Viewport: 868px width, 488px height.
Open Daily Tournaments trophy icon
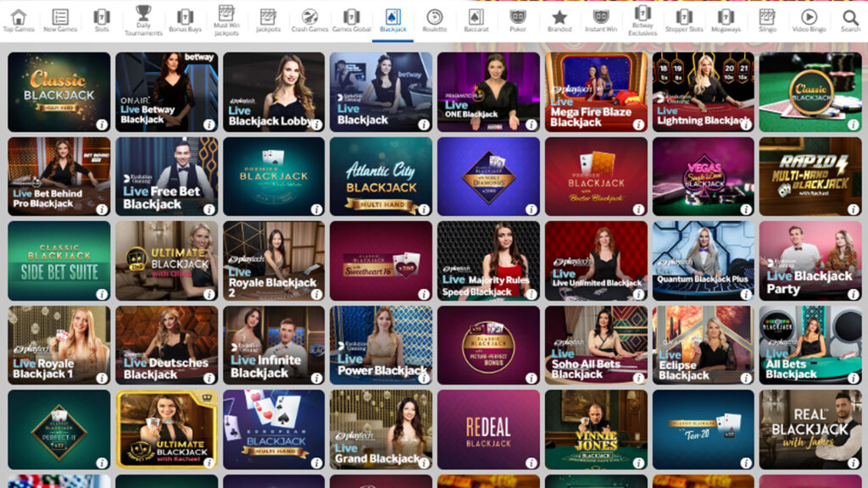pos(143,13)
